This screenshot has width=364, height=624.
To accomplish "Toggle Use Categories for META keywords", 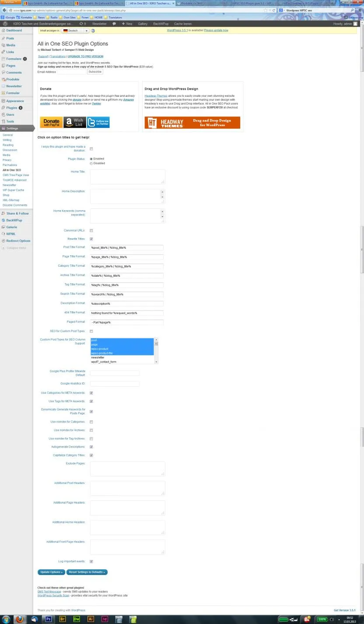I will (x=91, y=393).
